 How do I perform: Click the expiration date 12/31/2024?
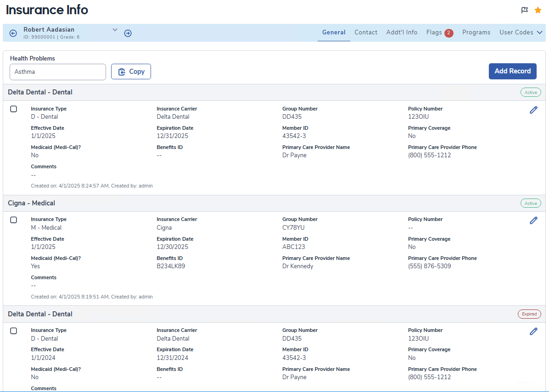point(173,358)
